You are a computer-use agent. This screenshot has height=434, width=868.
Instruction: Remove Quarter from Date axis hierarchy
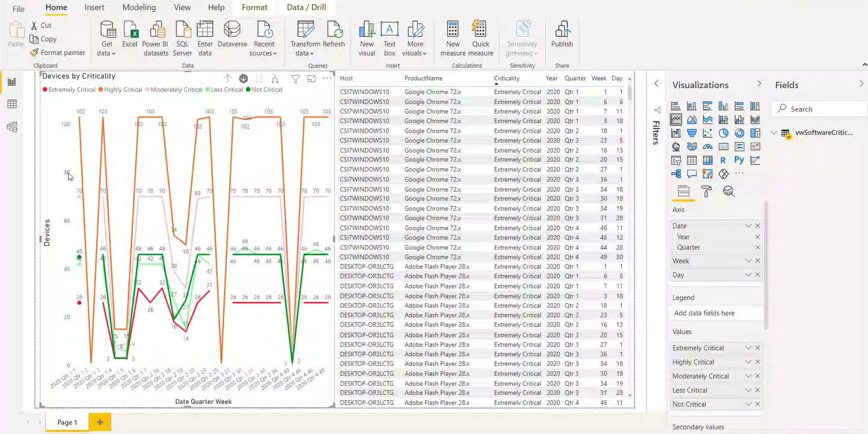[758, 247]
